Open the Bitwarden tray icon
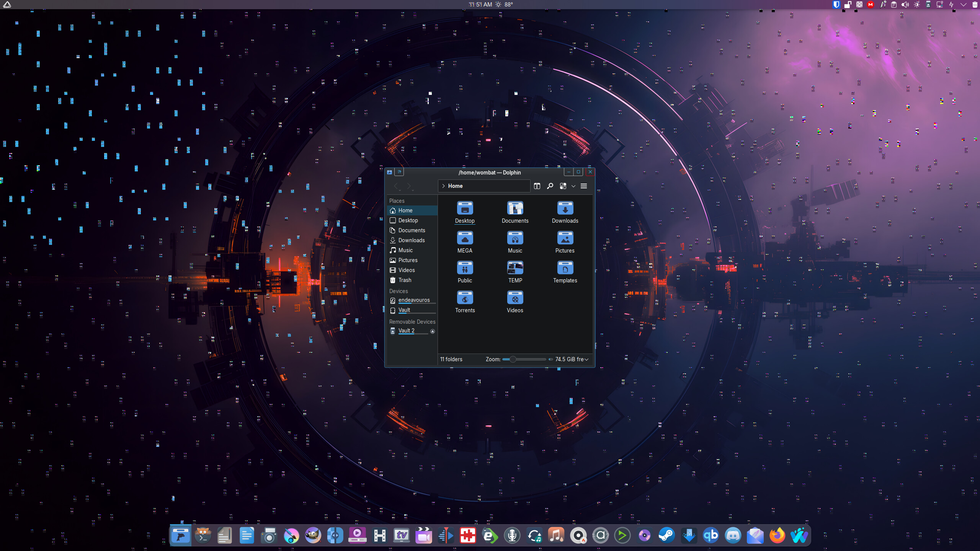Viewport: 980px width, 551px height. 837,5
